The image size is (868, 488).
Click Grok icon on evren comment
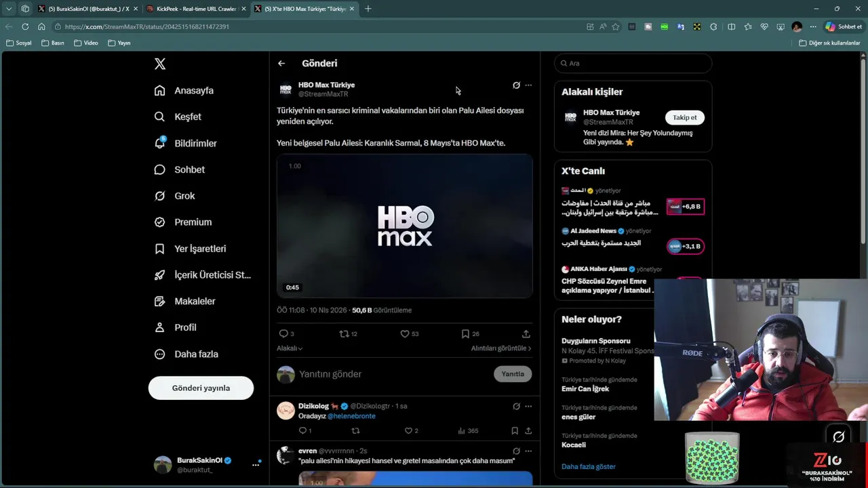click(516, 451)
